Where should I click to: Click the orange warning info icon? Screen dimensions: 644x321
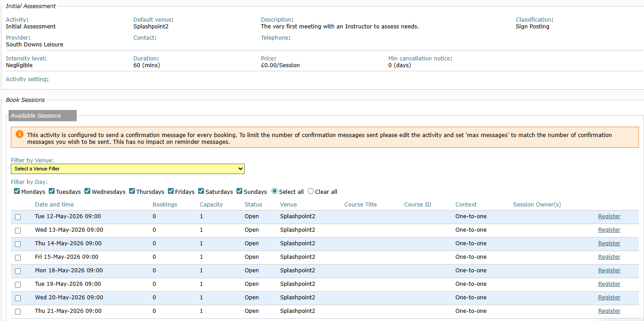[x=19, y=134]
